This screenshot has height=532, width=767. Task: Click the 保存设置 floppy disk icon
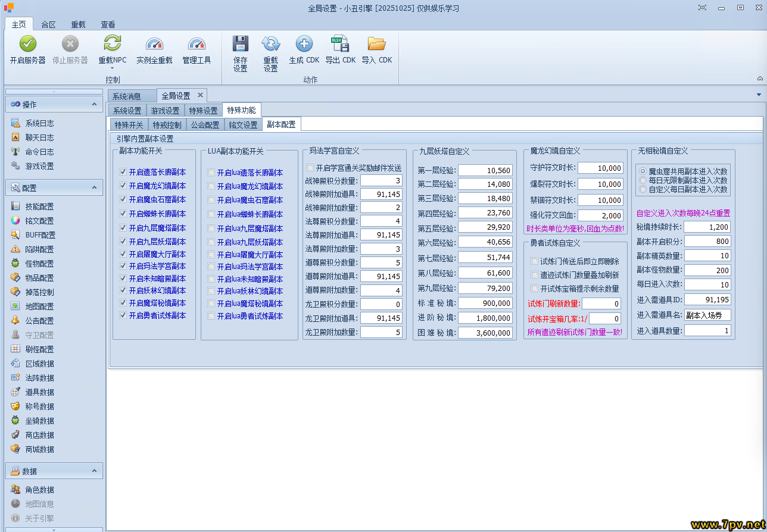pyautogui.click(x=240, y=44)
